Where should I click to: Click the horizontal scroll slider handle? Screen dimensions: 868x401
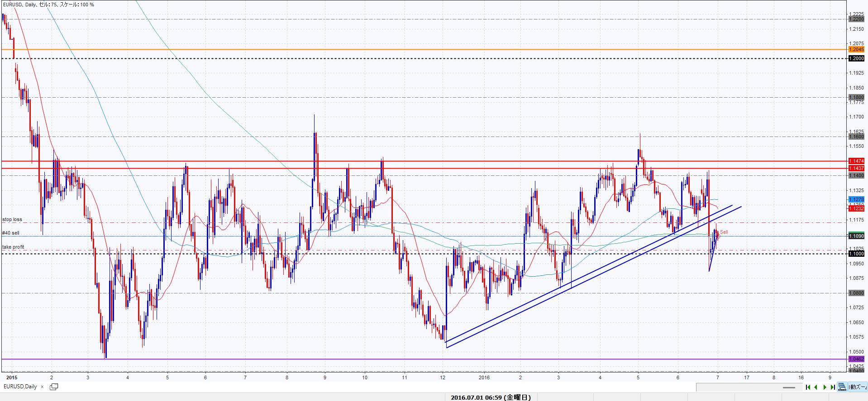789,387
